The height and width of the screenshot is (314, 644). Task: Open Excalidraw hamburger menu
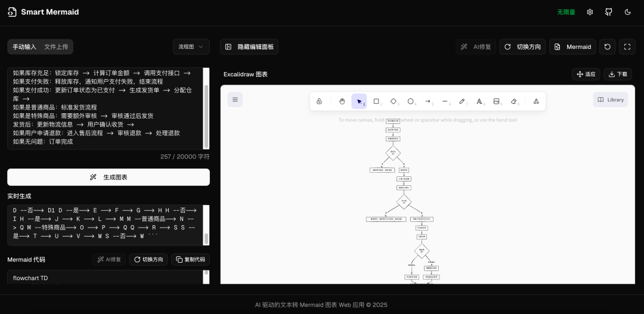tap(235, 100)
